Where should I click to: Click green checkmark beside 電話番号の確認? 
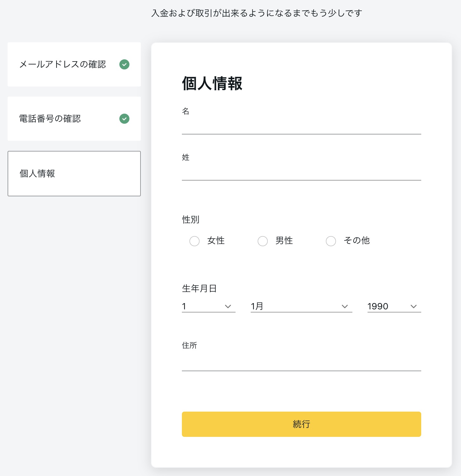[x=124, y=119]
